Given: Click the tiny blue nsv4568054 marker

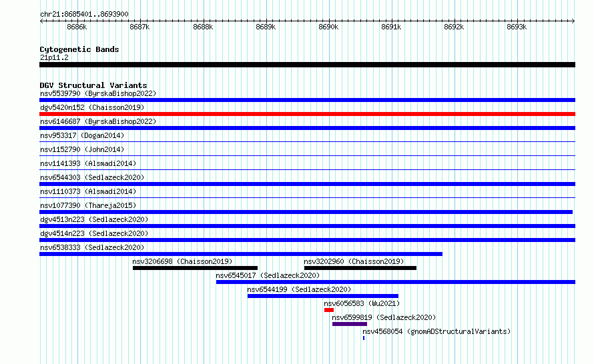Looking at the screenshot, I should [364, 338].
